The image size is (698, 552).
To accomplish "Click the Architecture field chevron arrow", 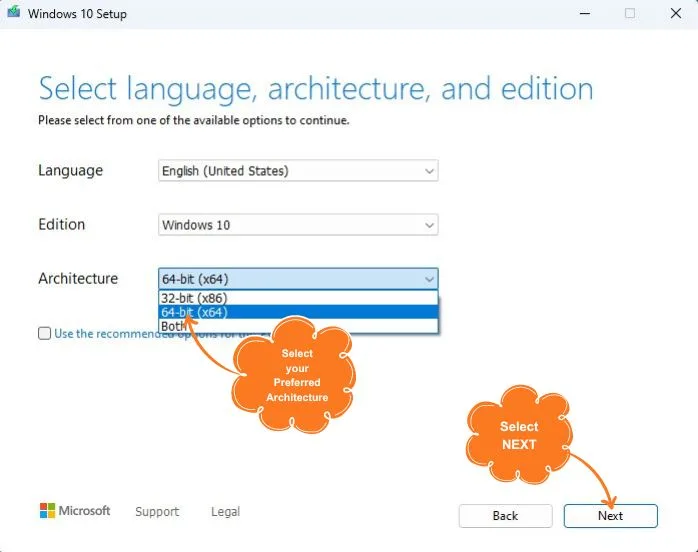I will [x=429, y=280].
